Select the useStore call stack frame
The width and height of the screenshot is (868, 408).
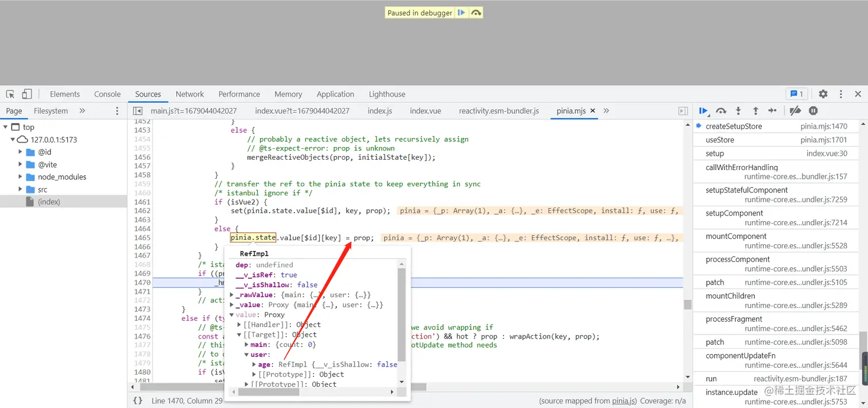777,140
